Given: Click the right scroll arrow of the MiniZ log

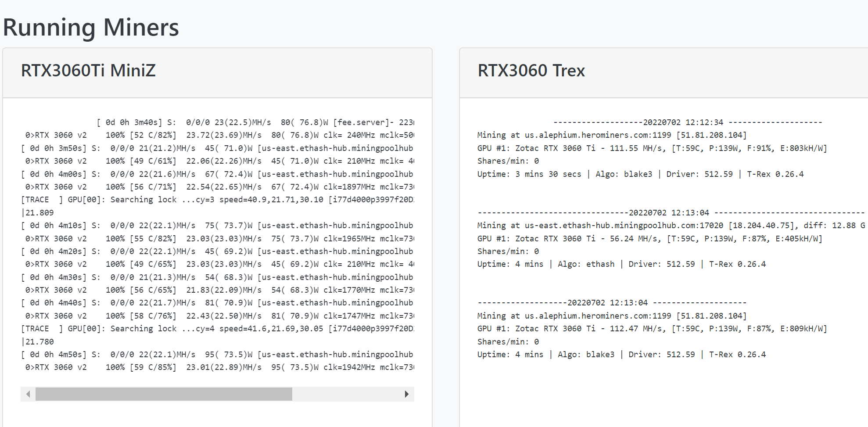Looking at the screenshot, I should 407,394.
